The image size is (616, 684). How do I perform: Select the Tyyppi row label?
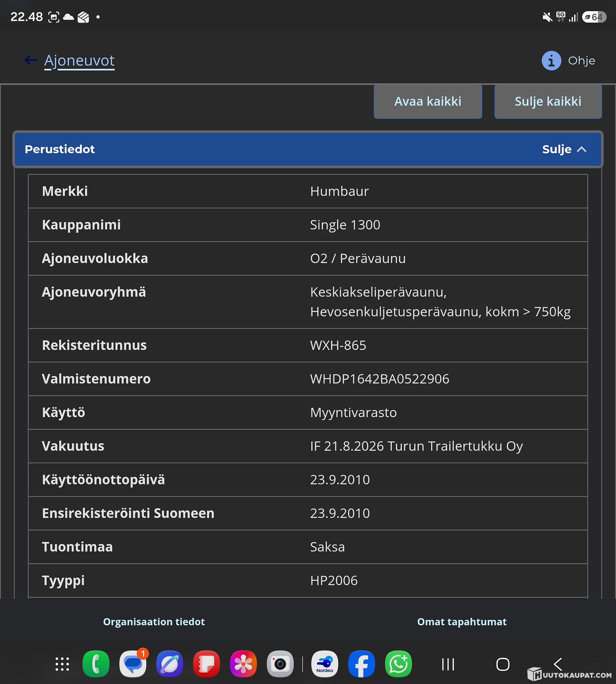[63, 581]
